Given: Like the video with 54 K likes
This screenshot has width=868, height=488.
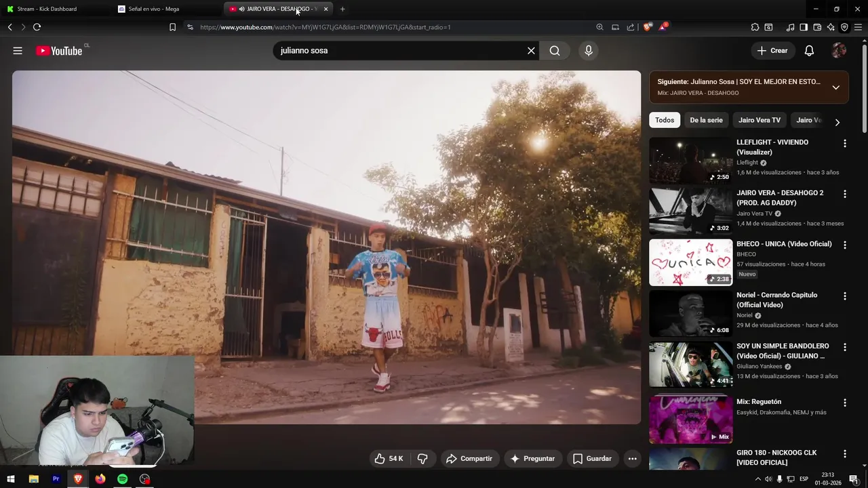Looking at the screenshot, I should coord(389,459).
